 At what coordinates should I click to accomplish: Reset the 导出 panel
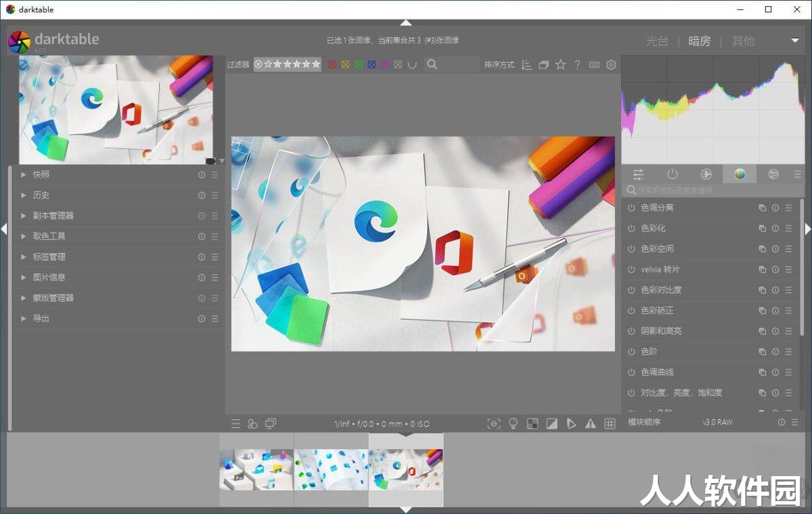(x=202, y=319)
